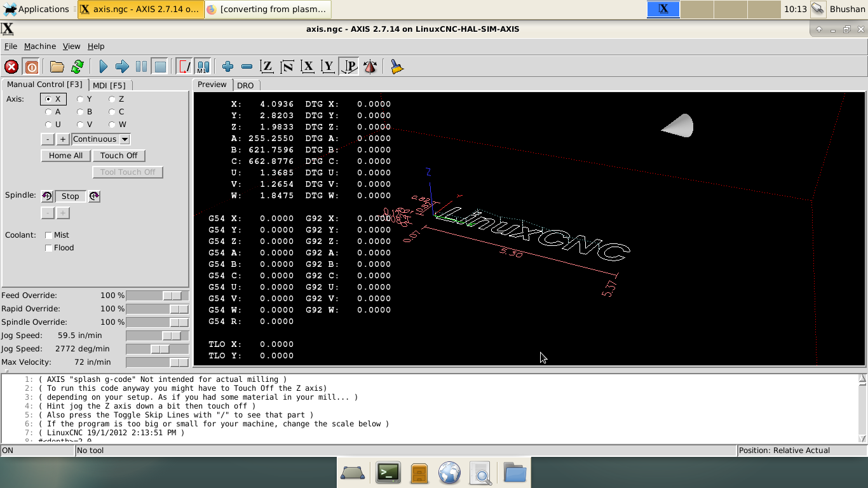The image size is (868, 488).
Task: Enable the Flood coolant checkbox
Action: click(x=49, y=248)
